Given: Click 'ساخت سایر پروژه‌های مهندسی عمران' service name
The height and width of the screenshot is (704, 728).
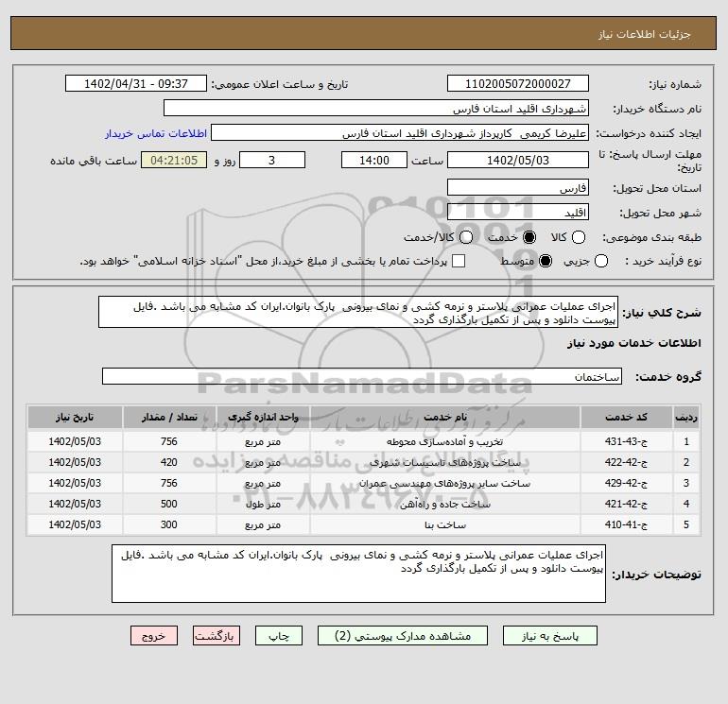Looking at the screenshot, I should click(x=444, y=484).
